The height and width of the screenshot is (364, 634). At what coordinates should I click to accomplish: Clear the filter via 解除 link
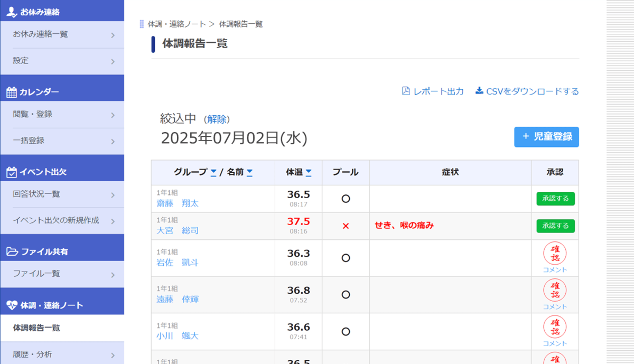pyautogui.click(x=217, y=119)
